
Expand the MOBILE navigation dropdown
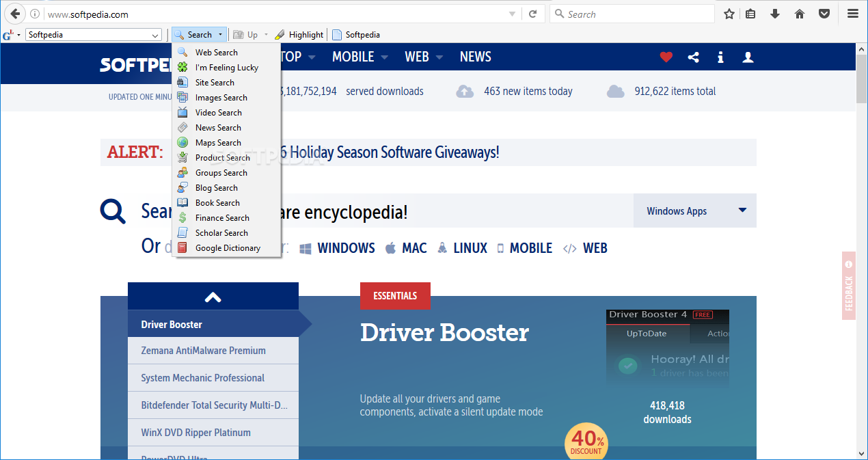pyautogui.click(x=385, y=57)
